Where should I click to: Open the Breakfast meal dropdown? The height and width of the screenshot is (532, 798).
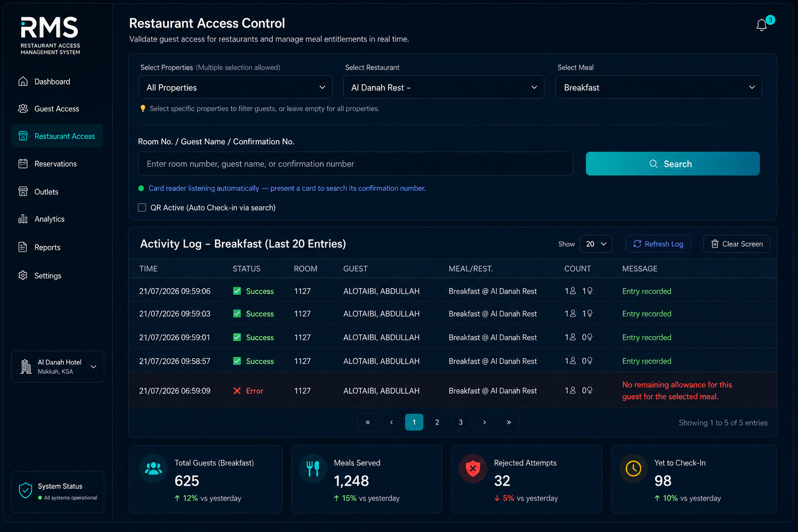658,87
